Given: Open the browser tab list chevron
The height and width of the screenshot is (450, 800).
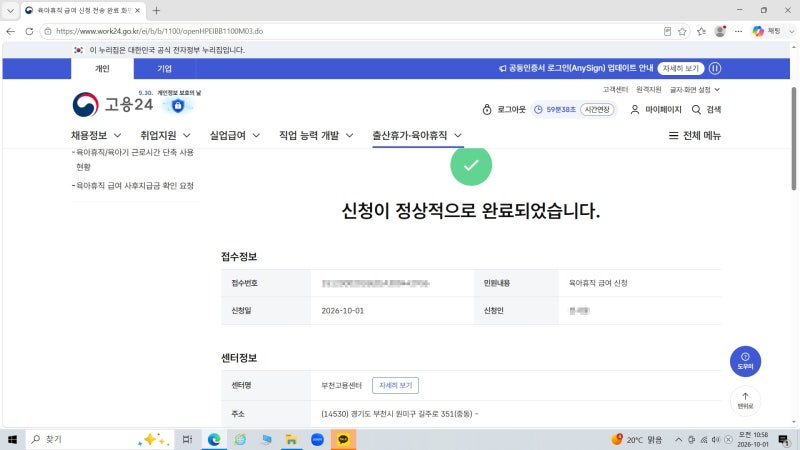Looking at the screenshot, I should coord(10,10).
